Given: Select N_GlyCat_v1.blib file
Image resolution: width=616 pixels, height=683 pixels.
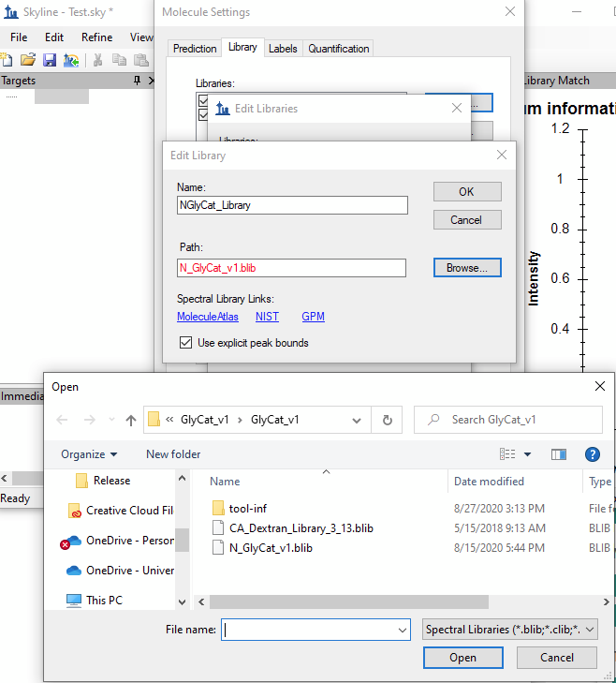Looking at the screenshot, I should pos(270,548).
